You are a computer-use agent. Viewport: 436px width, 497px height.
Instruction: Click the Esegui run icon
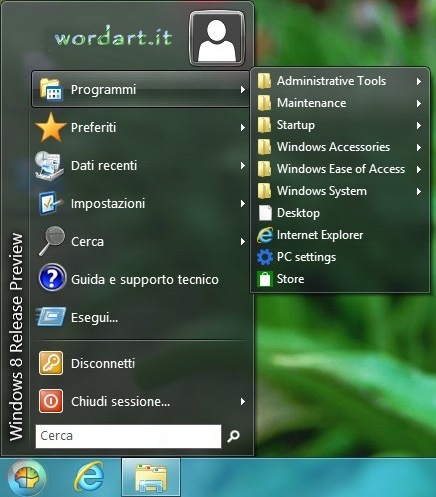[51, 317]
